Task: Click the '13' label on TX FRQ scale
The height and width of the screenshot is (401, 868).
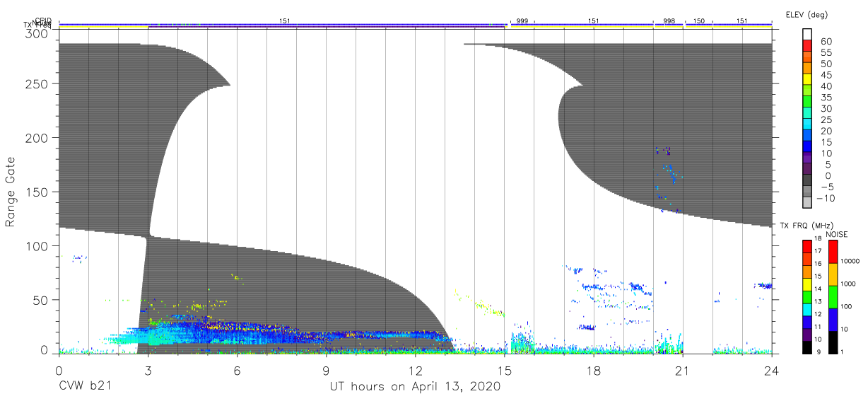Action: click(819, 301)
